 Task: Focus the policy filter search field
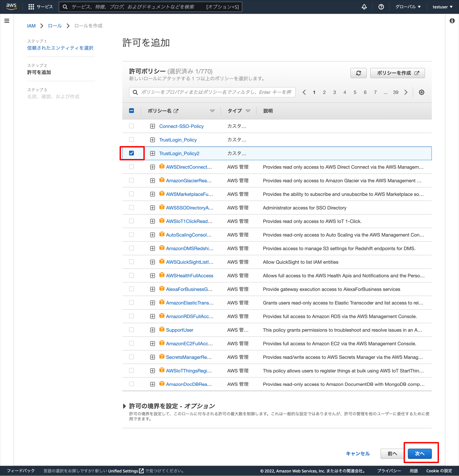click(x=212, y=92)
